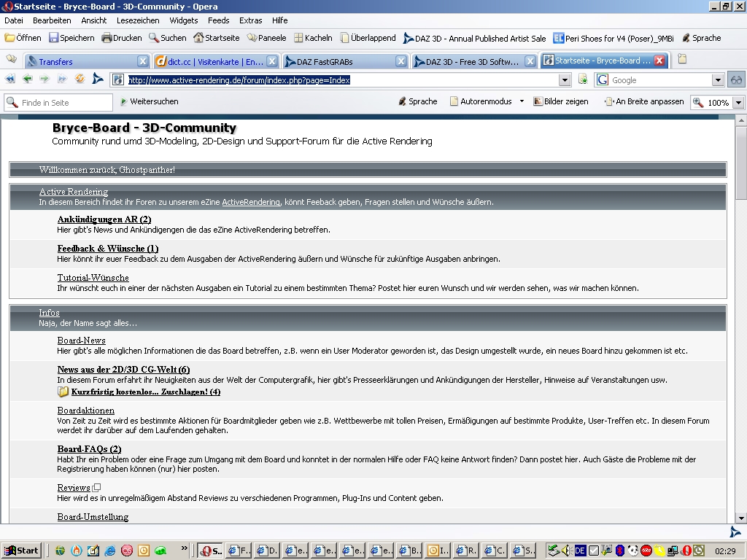747x560 pixels.
Task: Open the Bearbeiten menu
Action: 52,20
